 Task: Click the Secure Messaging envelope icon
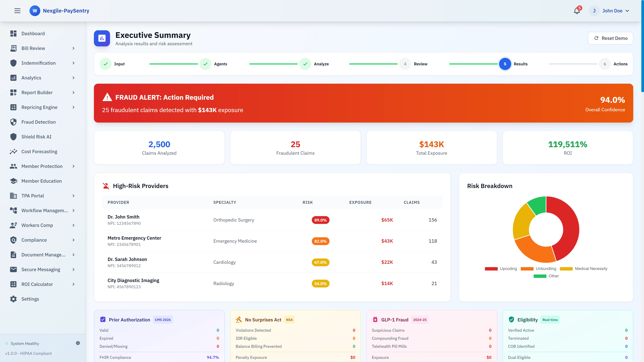[13, 269]
